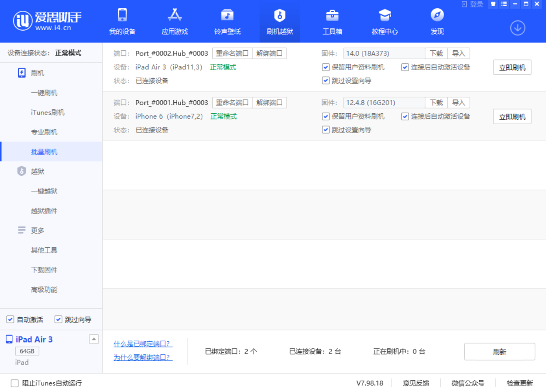Toggle 保留用户资料刷机 for iPhone 6
546x392 pixels.
(325, 116)
